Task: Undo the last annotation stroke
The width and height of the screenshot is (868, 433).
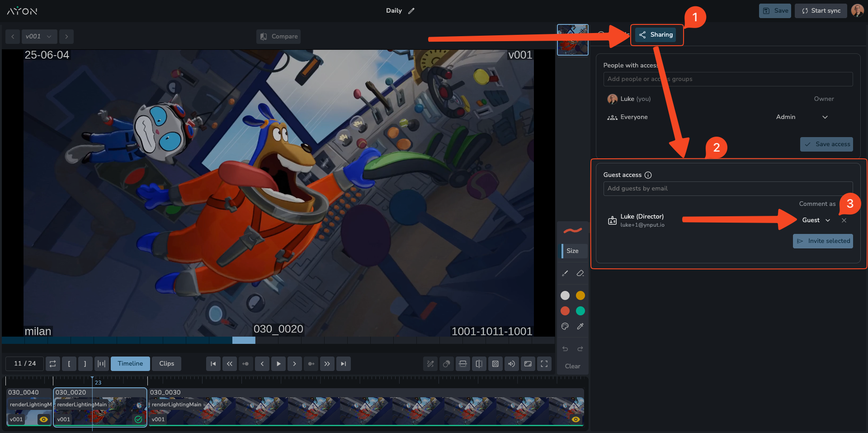Action: [565, 349]
